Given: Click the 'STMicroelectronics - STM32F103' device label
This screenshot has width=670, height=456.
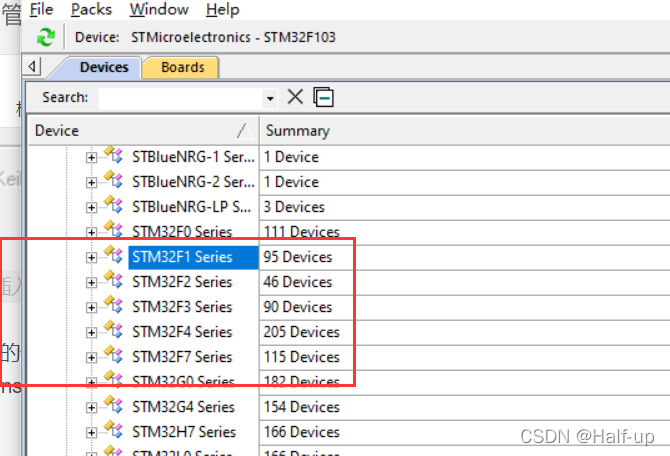Looking at the screenshot, I should 233,38.
